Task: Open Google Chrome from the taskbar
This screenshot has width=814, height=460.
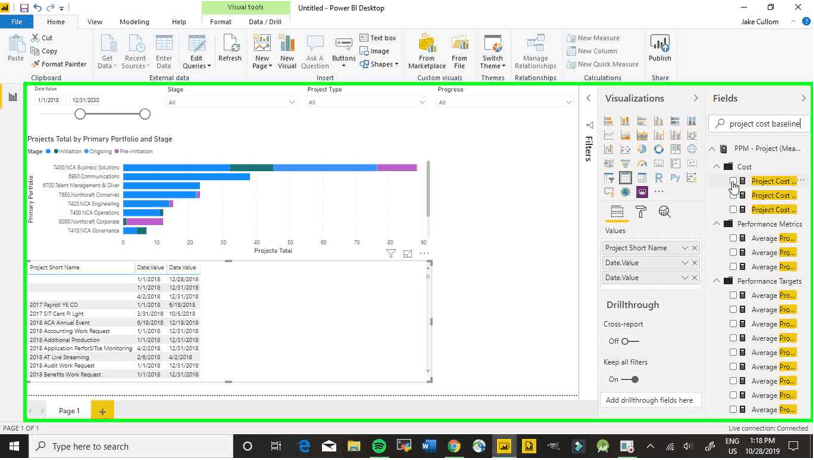Action: (x=454, y=446)
